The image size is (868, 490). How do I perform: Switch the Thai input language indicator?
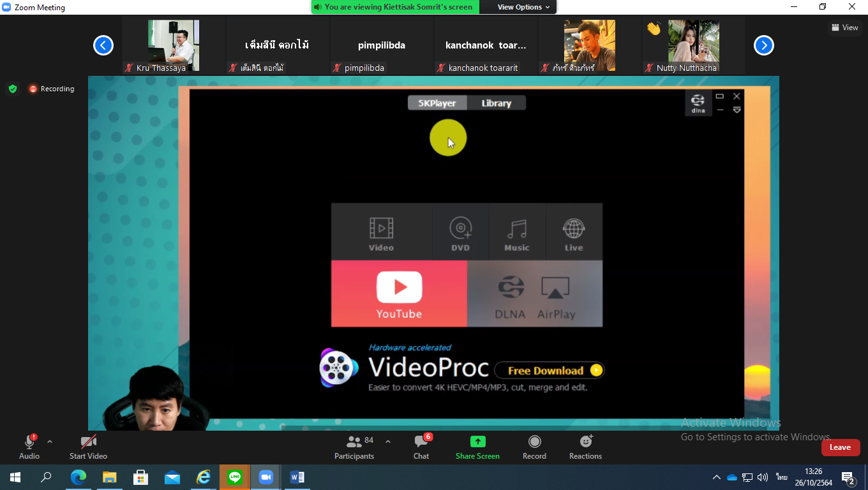pyautogui.click(x=782, y=477)
